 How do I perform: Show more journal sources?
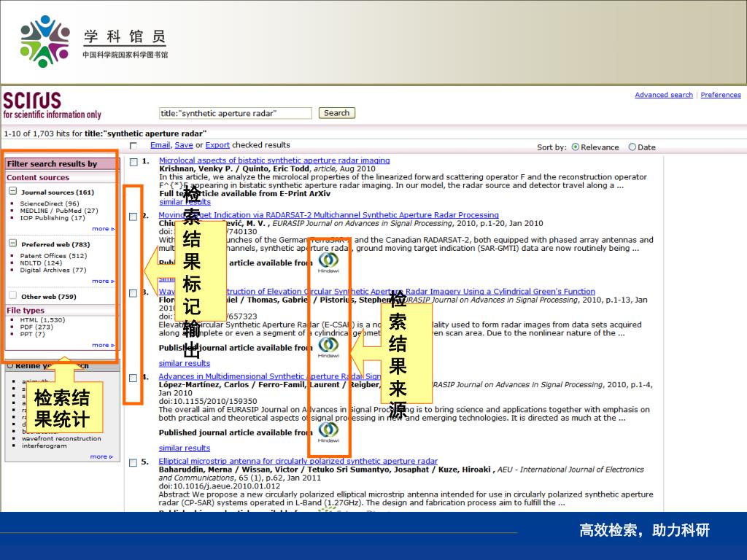click(103, 228)
